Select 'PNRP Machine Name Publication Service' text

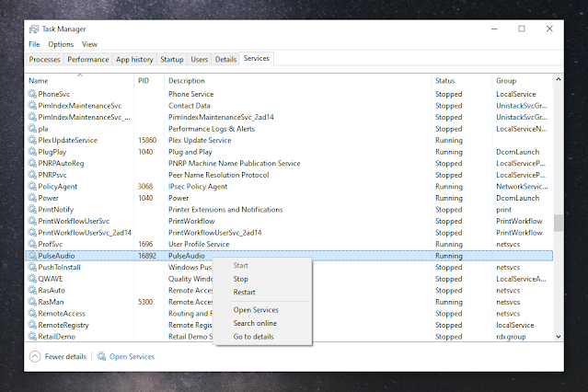tap(235, 163)
